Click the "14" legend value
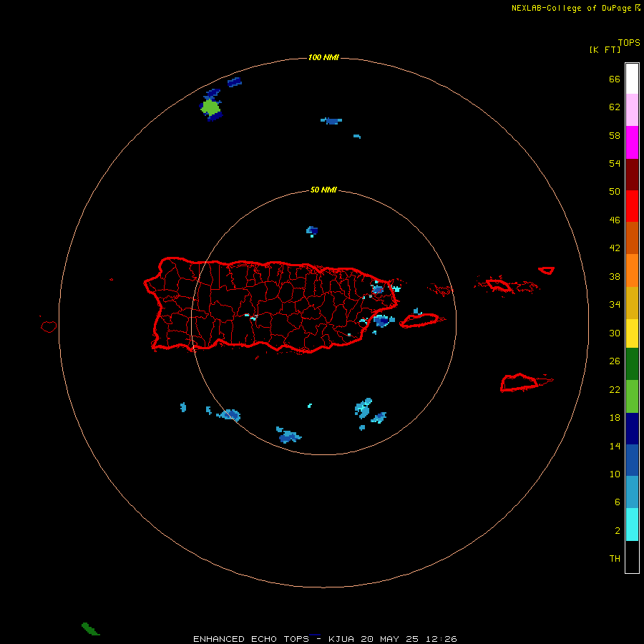 coord(615,446)
